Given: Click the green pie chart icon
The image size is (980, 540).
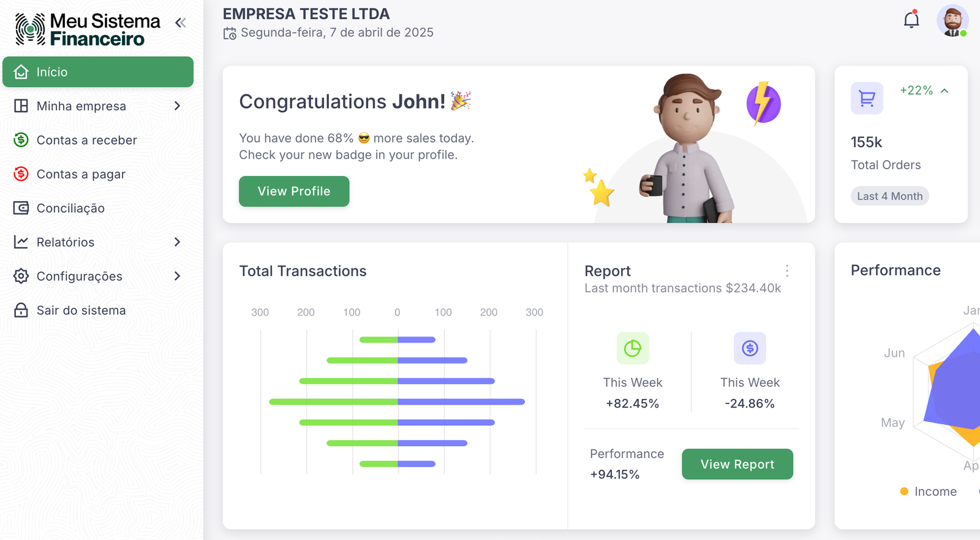Looking at the screenshot, I should 632,348.
